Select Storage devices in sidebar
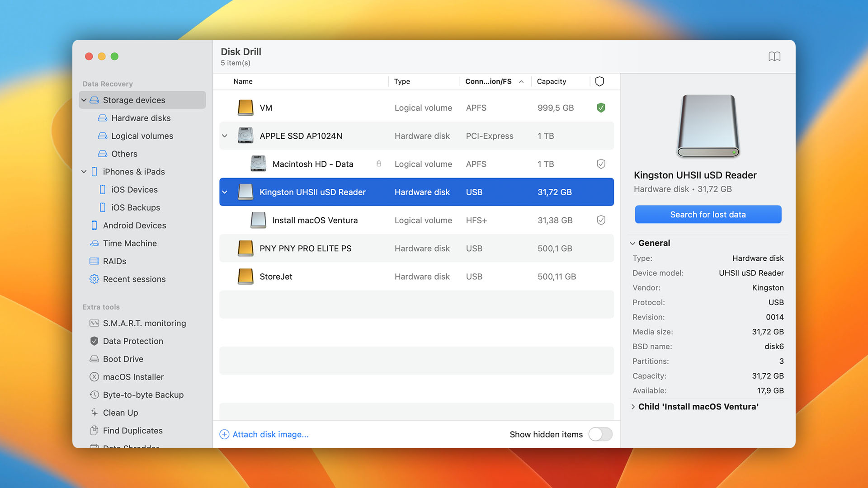This screenshot has height=488, width=868. click(134, 99)
